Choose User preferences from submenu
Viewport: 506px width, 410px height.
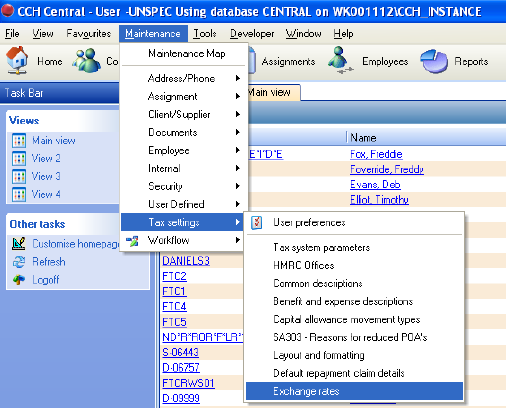tap(354, 222)
